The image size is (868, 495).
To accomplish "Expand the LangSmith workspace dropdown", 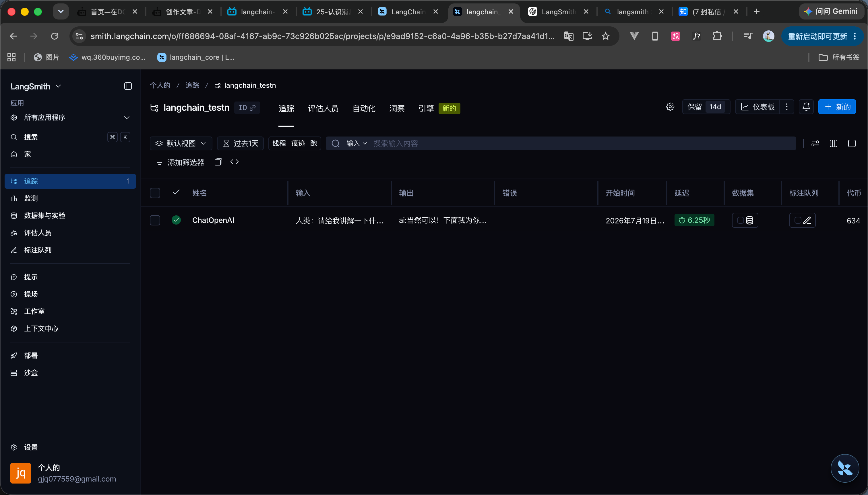I will (36, 86).
